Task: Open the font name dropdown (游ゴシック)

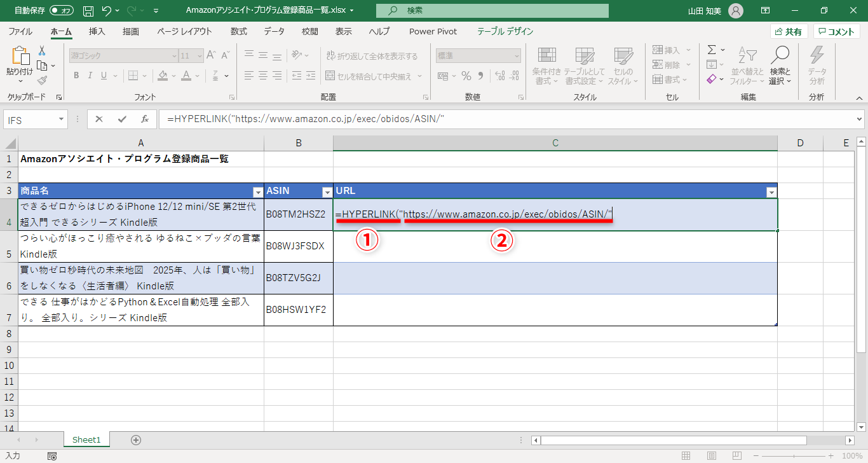Action: 174,56
